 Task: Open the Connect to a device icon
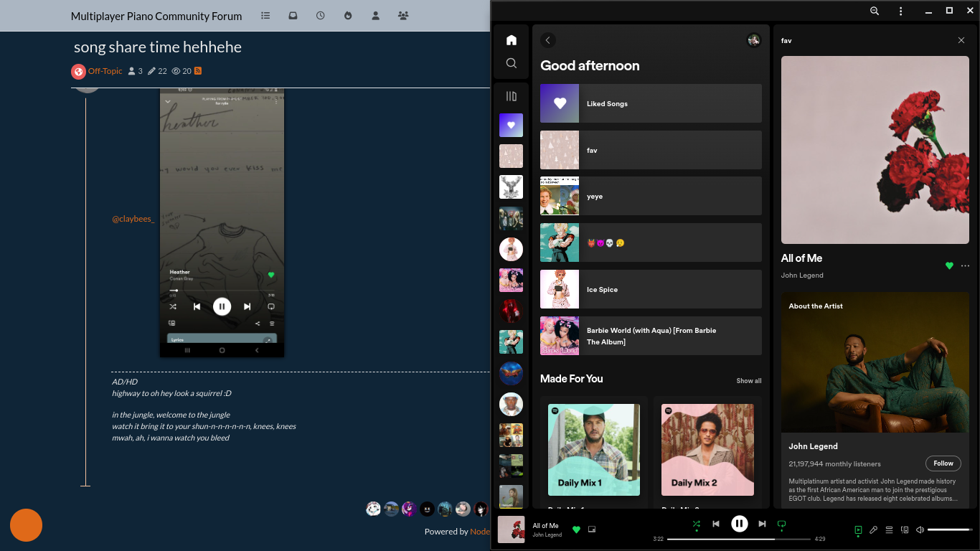[905, 530]
